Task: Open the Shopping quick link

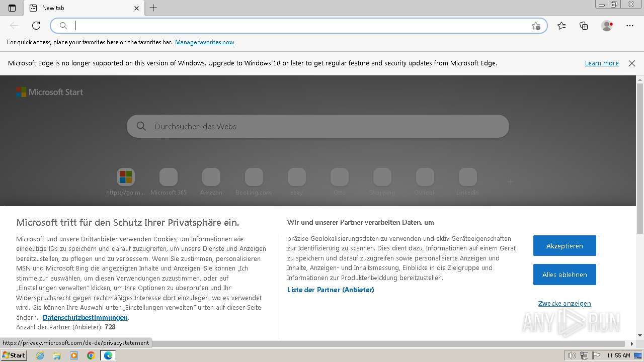Action: click(x=382, y=182)
